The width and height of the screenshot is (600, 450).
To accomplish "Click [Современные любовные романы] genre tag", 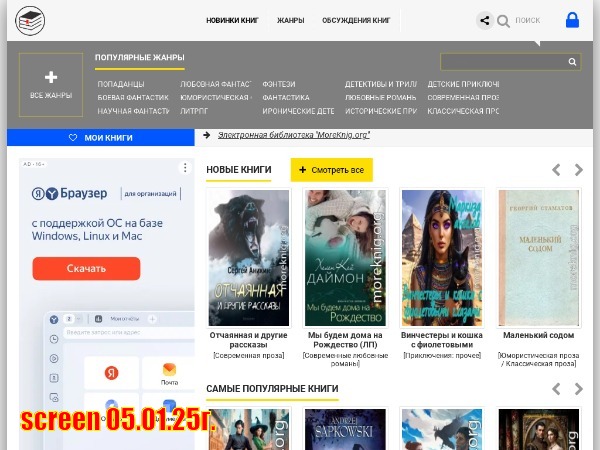I will point(345,359).
